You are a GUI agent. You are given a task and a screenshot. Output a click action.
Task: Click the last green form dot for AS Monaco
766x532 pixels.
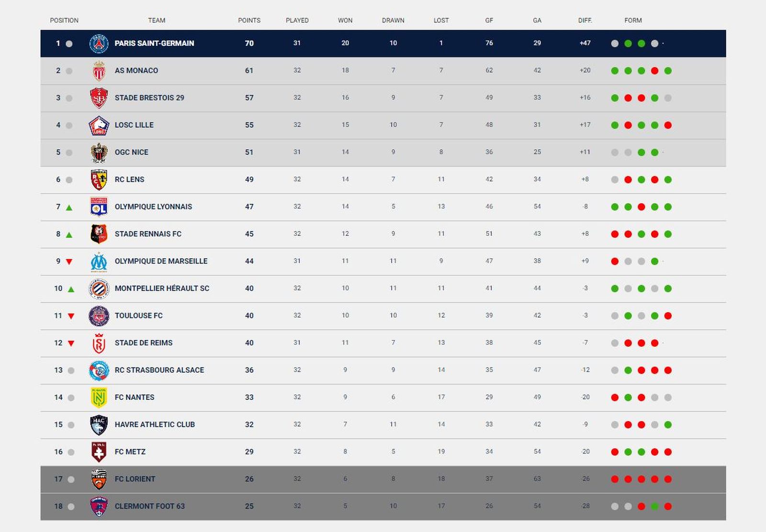click(x=668, y=70)
